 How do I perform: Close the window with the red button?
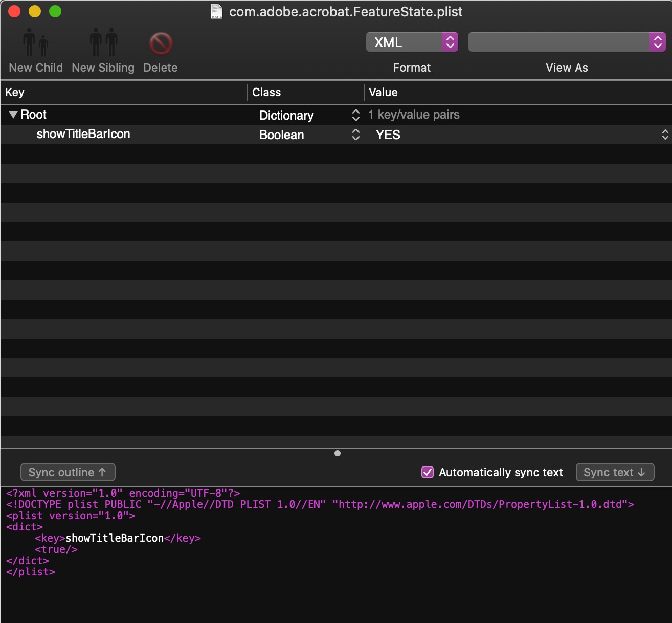tap(14, 11)
